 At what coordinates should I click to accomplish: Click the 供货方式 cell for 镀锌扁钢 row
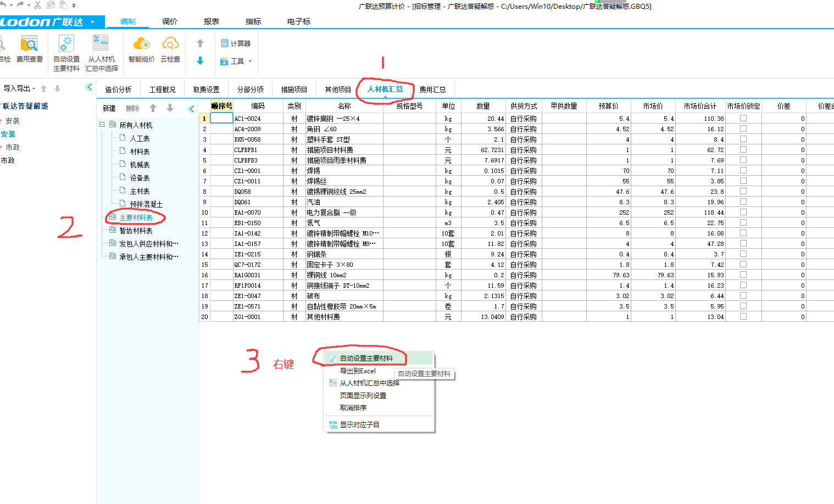point(523,118)
